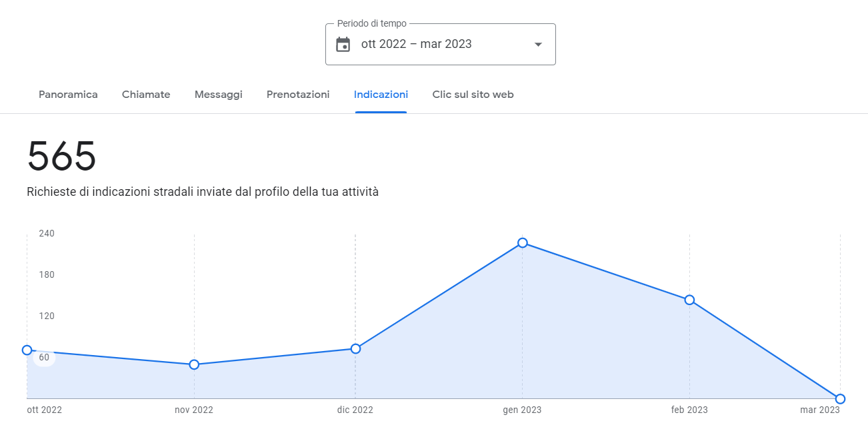The width and height of the screenshot is (868, 431).
Task: Select the Indicazioni tab
Action: [x=381, y=95]
